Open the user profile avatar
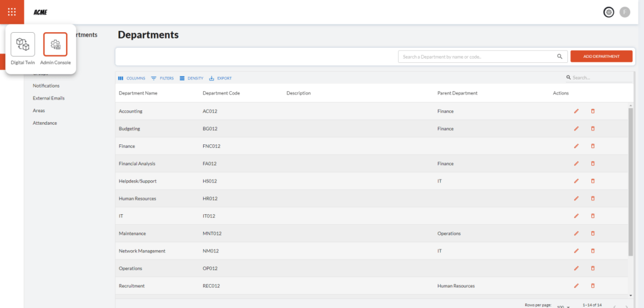This screenshot has width=644, height=308. 625,12
